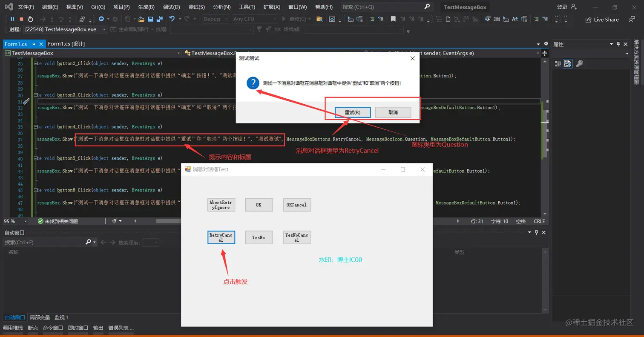This screenshot has width=644, height=337.
Task: Click the 重试(R) button in message box
Action: point(352,112)
